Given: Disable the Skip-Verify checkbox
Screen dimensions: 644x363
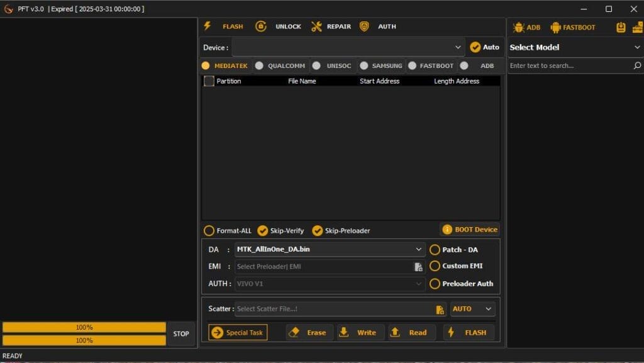Looking at the screenshot, I should click(x=264, y=230).
